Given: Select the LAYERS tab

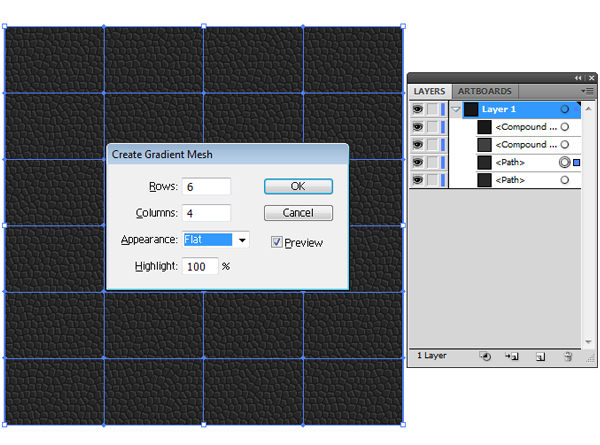Looking at the screenshot, I should click(429, 91).
